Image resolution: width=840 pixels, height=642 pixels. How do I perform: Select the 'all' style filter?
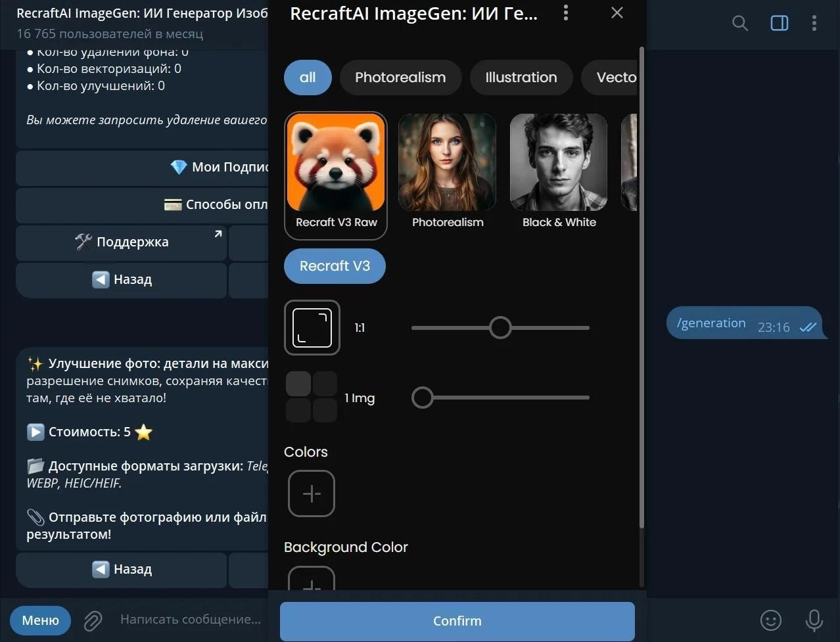point(308,78)
